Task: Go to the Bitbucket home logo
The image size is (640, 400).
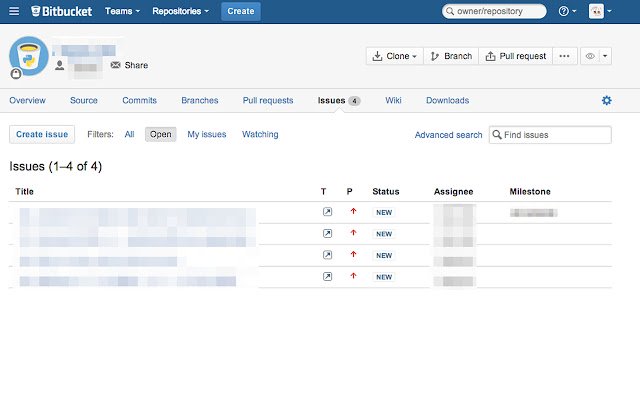Action: [x=62, y=11]
